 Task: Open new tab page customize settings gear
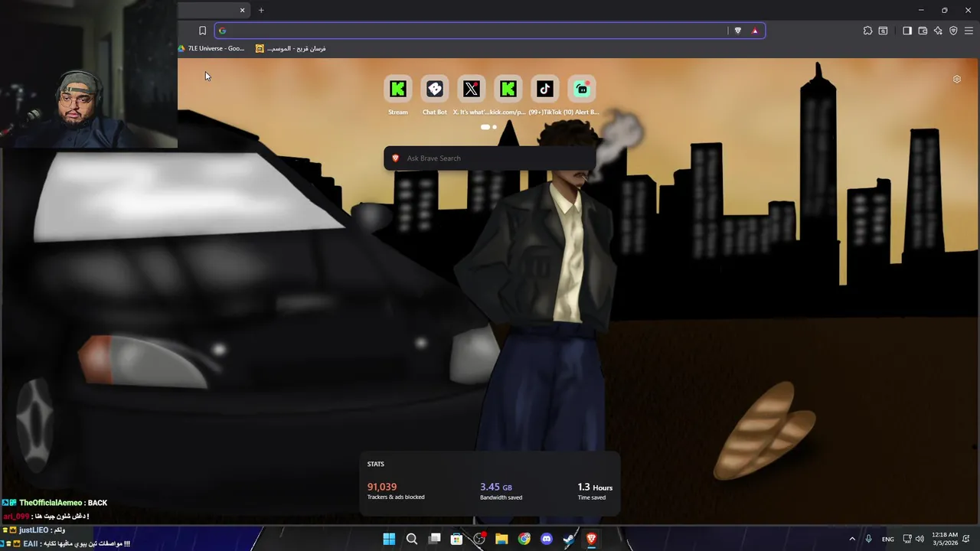click(x=956, y=79)
